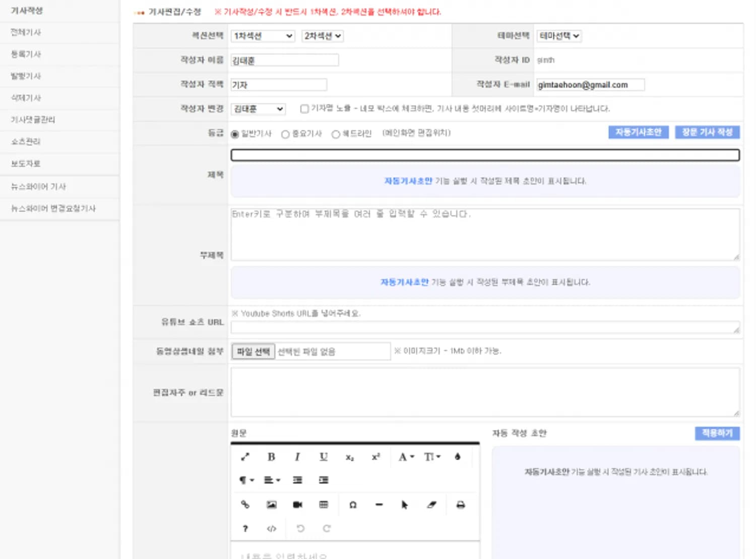Enable the 기자명 노출 checkbox
The height and width of the screenshot is (559, 756).
(x=304, y=109)
